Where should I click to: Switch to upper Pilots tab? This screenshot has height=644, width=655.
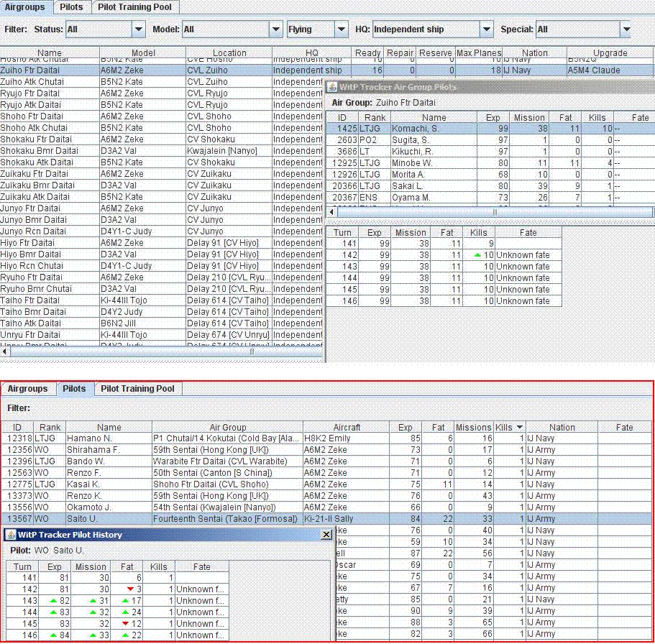[71, 7]
